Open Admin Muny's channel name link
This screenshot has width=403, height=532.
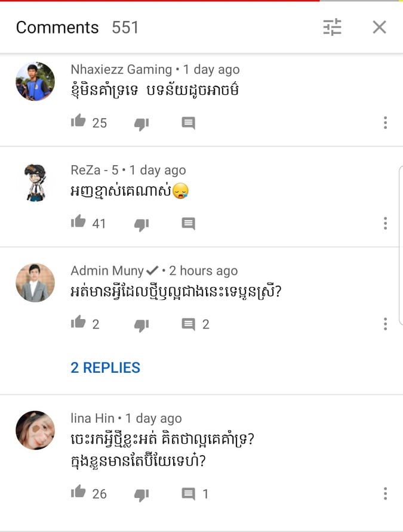point(107,271)
